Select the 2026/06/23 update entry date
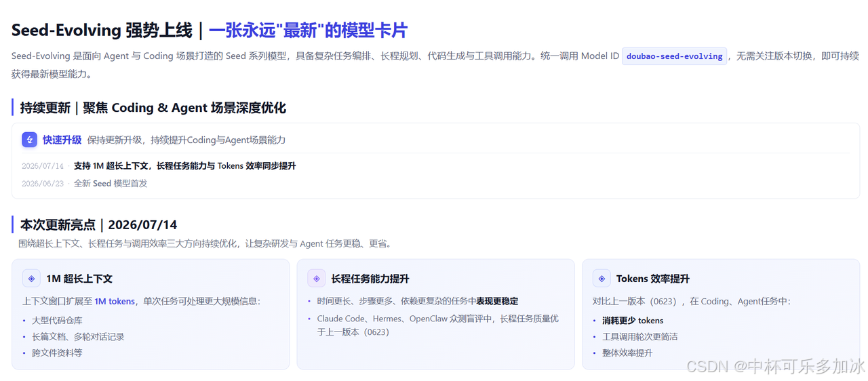The image size is (868, 381). point(43,184)
